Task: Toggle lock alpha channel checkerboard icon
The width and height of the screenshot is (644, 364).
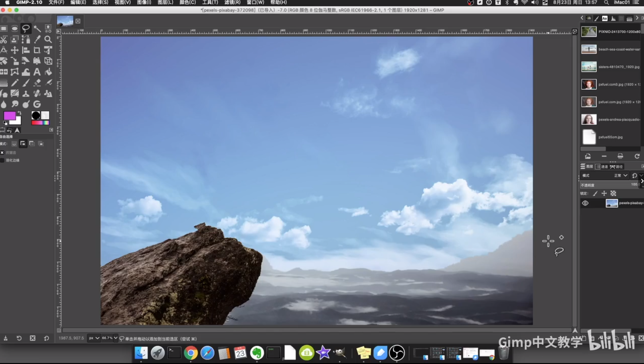Action: click(x=613, y=193)
